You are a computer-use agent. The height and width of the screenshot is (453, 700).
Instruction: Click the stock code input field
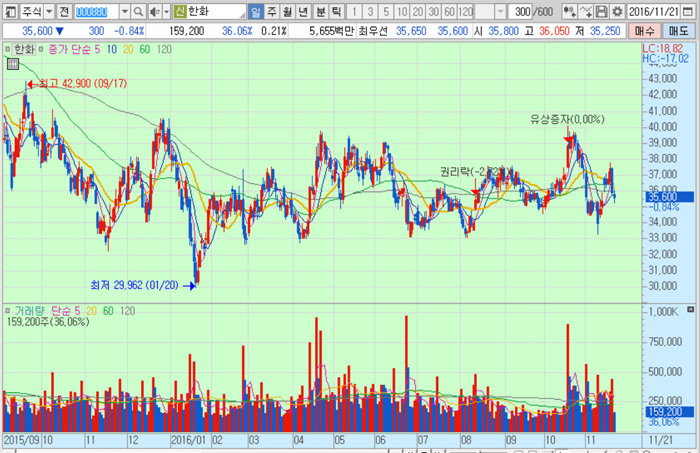coord(96,11)
